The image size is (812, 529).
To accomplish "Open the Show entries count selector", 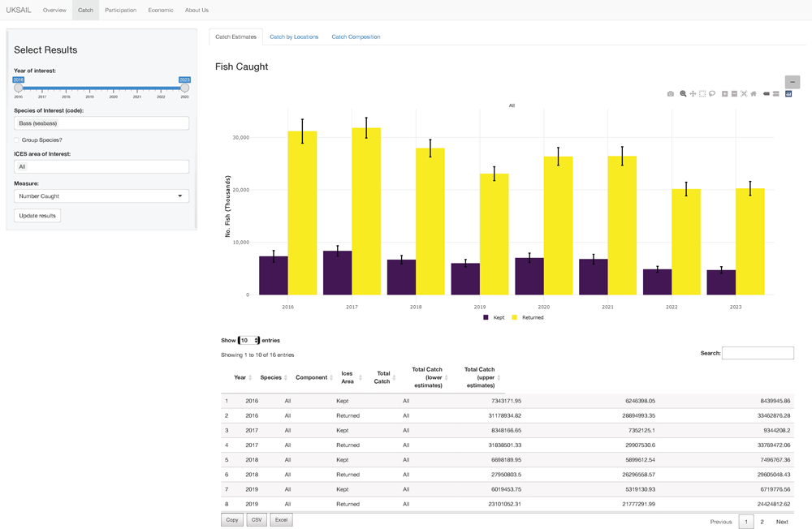I will (x=249, y=341).
